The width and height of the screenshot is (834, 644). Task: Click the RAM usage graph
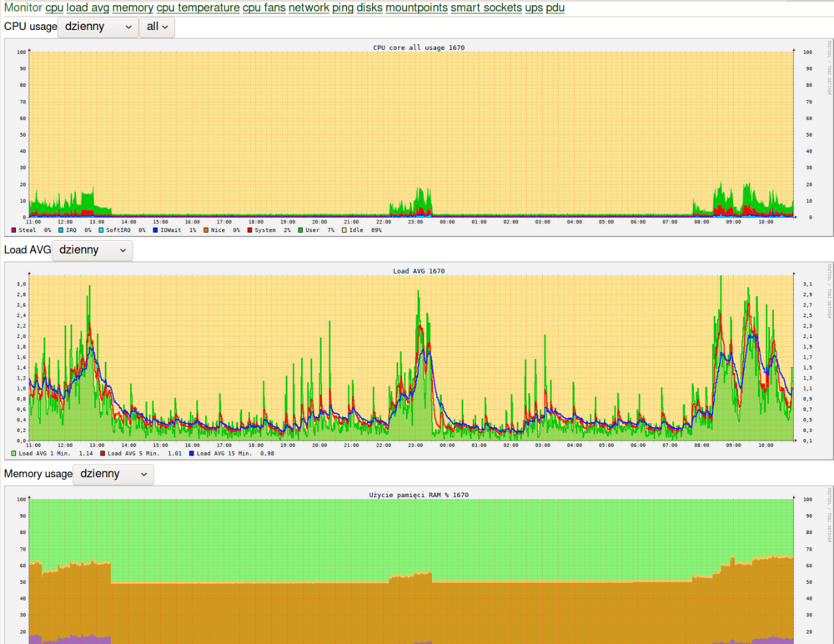419,565
